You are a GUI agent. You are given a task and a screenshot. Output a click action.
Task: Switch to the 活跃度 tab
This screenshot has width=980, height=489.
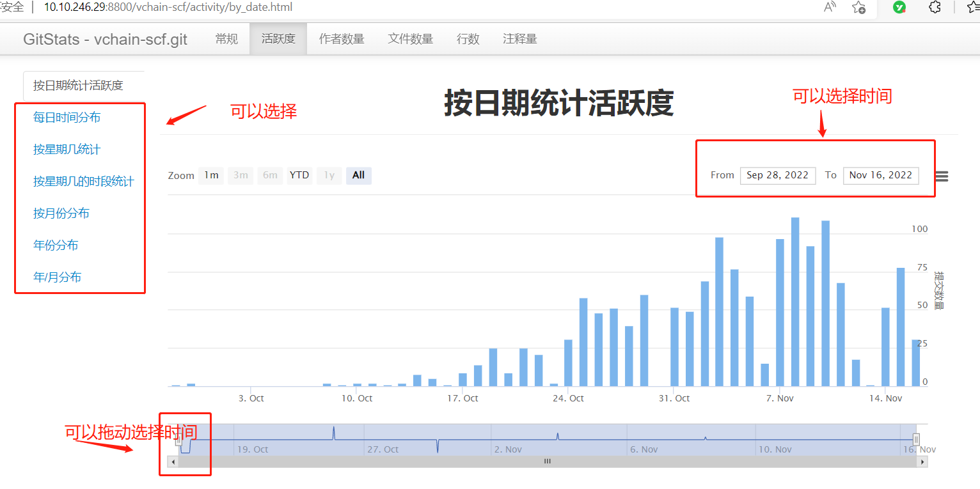coord(278,39)
